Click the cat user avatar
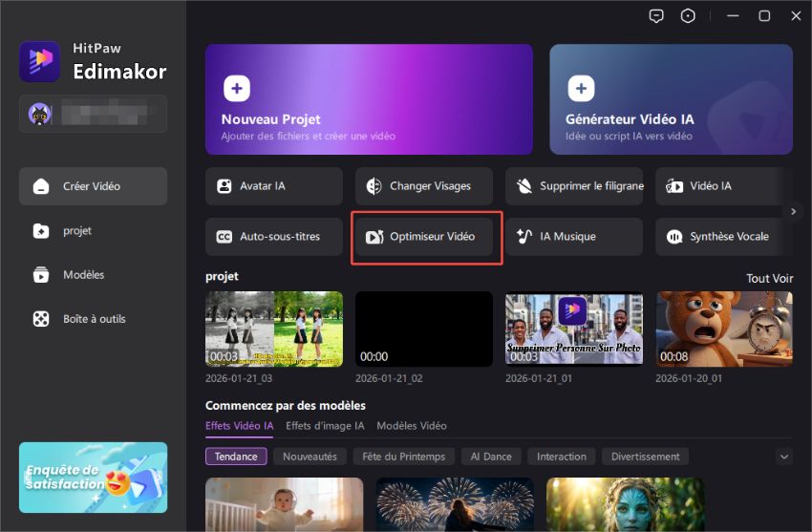 40,114
